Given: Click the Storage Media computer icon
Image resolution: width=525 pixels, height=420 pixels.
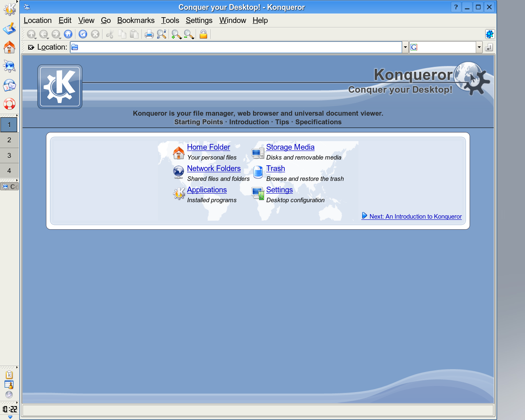Looking at the screenshot, I should coord(258,153).
